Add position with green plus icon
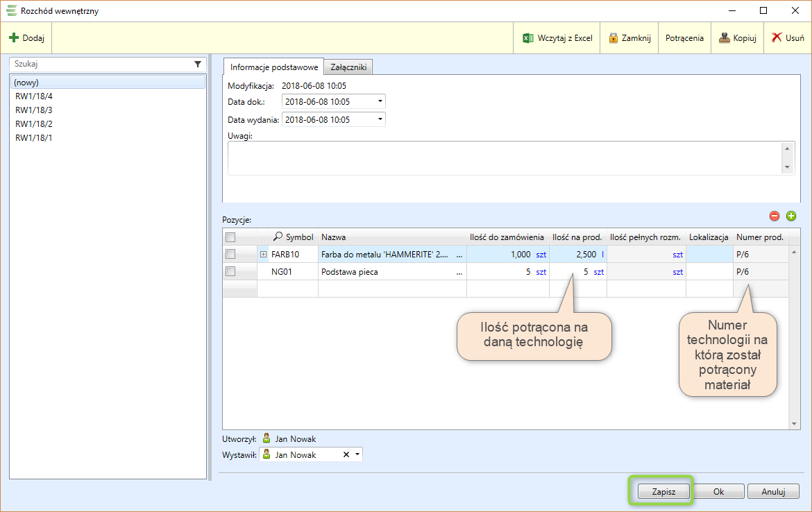The image size is (812, 512). (x=790, y=216)
